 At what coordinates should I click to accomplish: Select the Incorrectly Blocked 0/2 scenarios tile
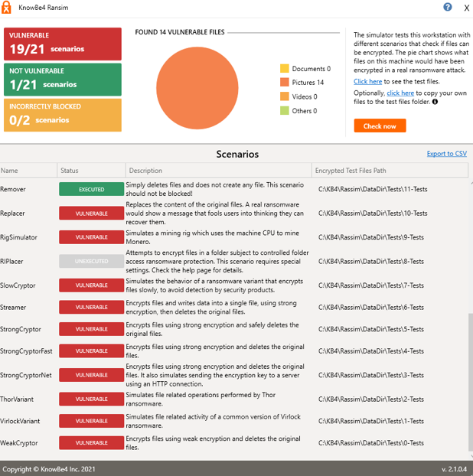point(63,115)
